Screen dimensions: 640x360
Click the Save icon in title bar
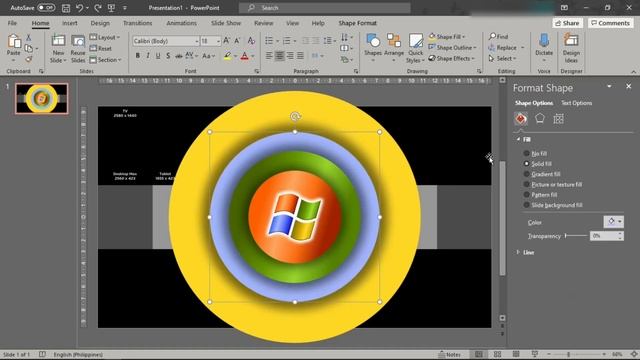66,8
